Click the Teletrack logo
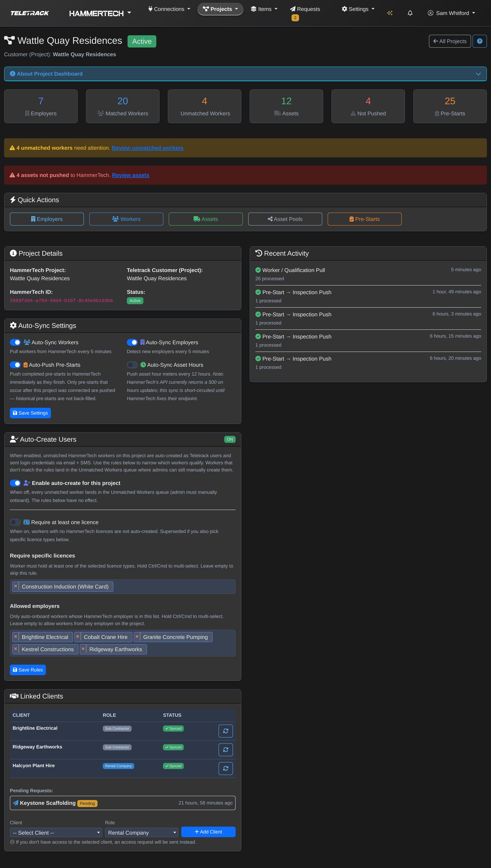Image resolution: width=491 pixels, height=868 pixels. pos(30,13)
